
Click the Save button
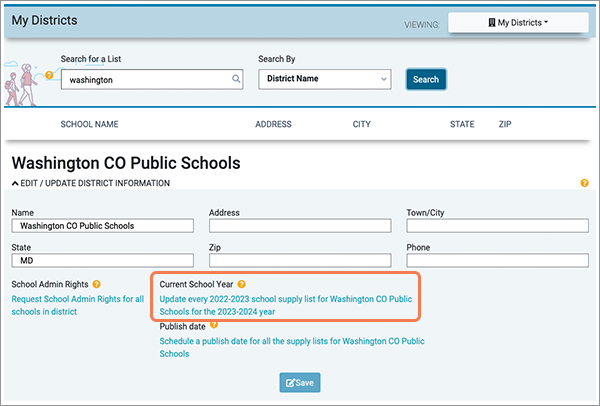(300, 383)
